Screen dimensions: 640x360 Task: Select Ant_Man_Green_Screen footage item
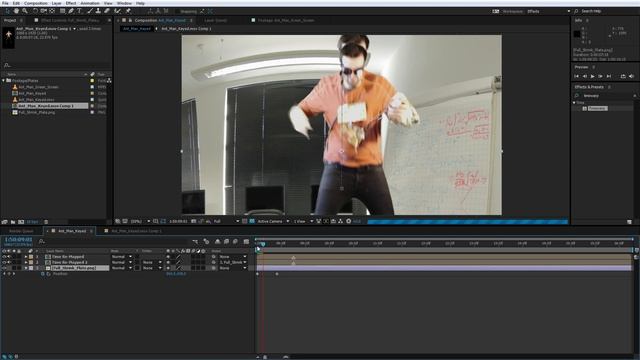[38, 87]
